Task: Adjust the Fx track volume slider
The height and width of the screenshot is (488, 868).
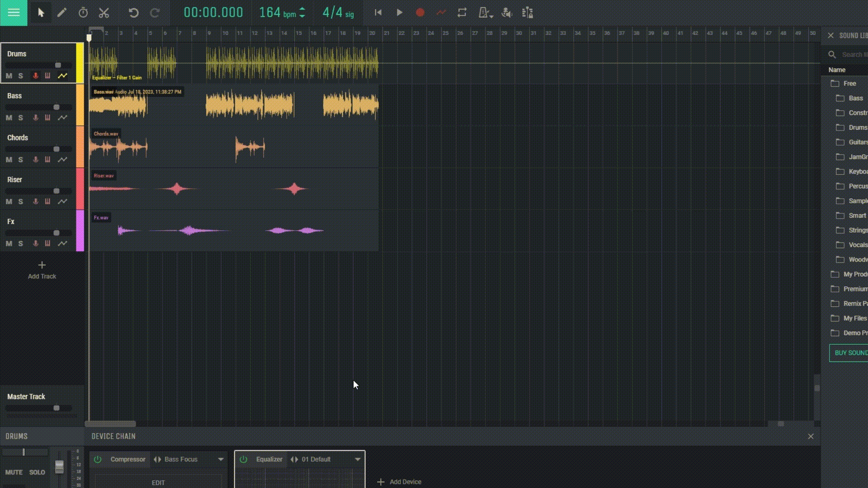Action: [x=57, y=233]
